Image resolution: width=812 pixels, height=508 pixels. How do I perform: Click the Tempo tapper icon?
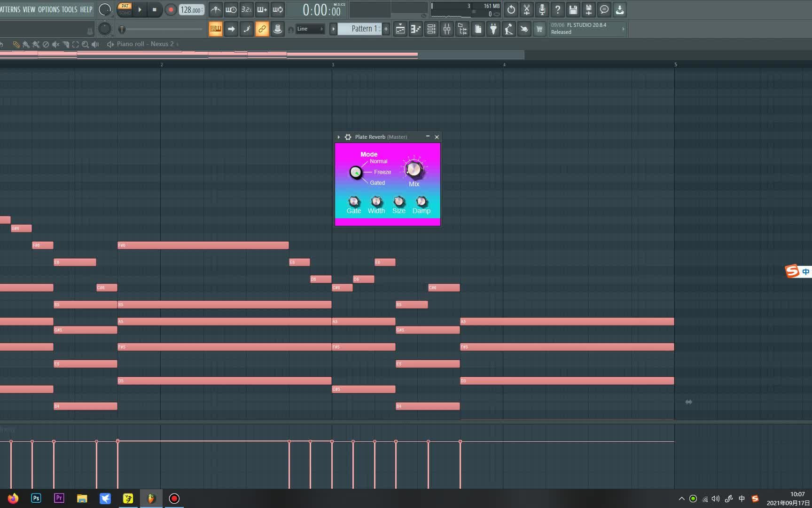point(509,29)
